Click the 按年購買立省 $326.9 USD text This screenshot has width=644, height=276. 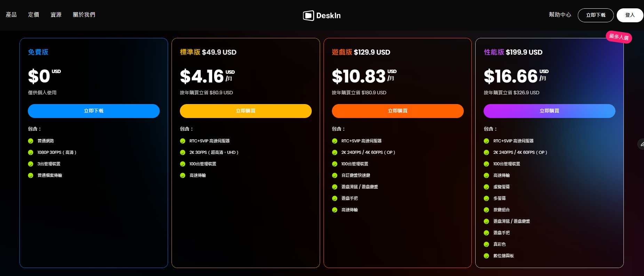[x=511, y=93]
